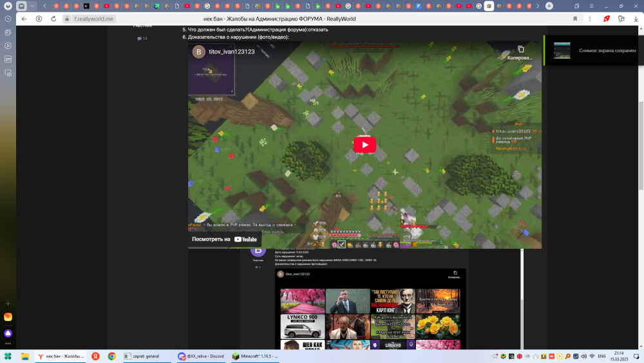Open File Explorer from the taskbar
This screenshot has width=644, height=363.
[x=25, y=357]
